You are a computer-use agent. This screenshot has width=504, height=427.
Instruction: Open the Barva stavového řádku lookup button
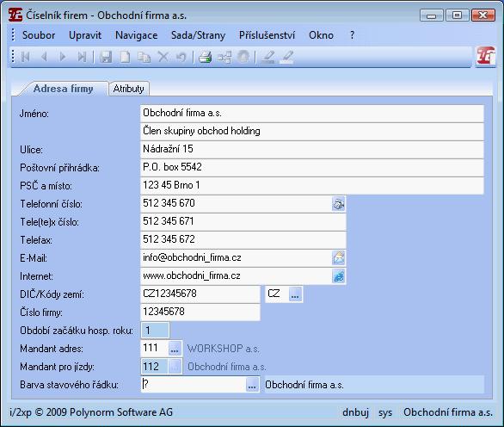pos(252,385)
